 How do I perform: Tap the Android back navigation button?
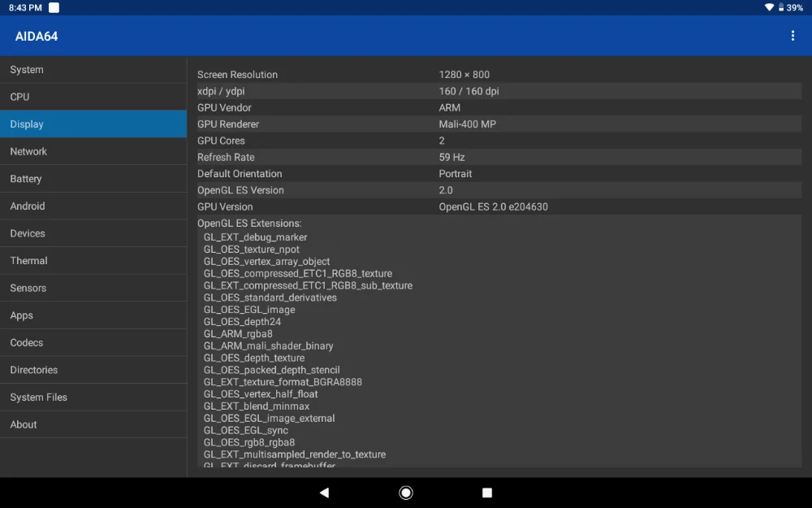[324, 493]
